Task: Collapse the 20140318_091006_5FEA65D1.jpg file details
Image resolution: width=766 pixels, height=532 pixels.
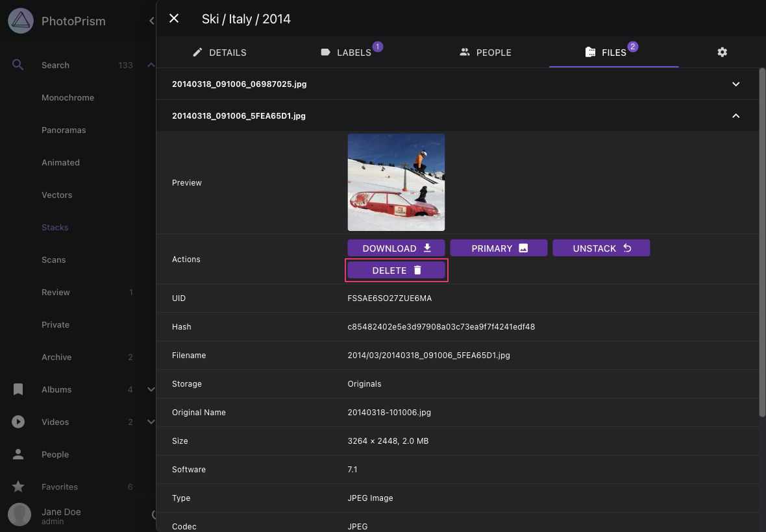Action: pos(735,115)
